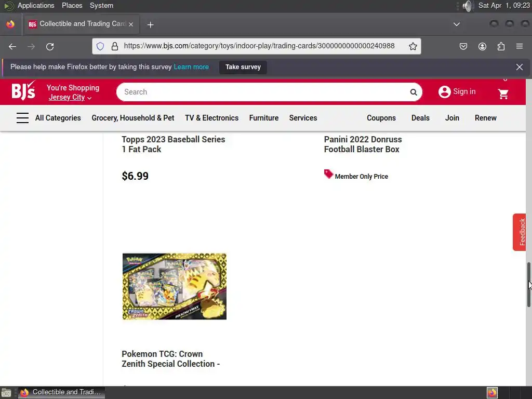Click the browser URL address bar
Viewport: 532px width, 399px height.
[259, 46]
